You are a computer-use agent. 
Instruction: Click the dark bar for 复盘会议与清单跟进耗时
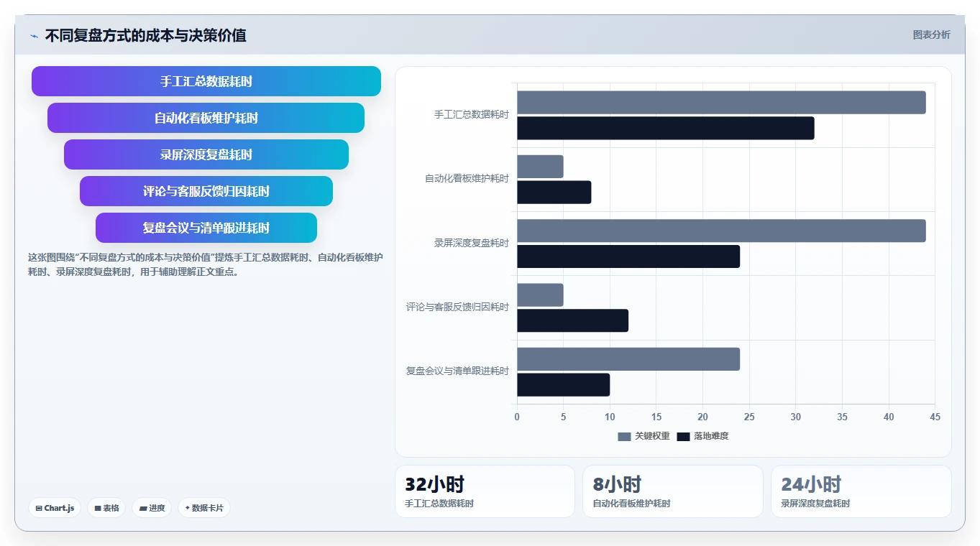tap(564, 385)
